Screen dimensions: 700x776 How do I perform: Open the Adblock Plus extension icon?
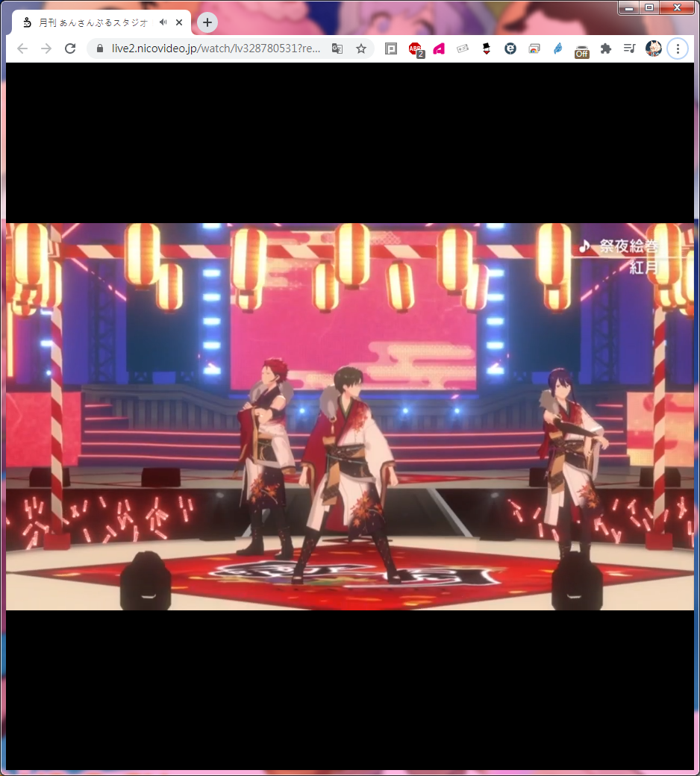click(416, 49)
